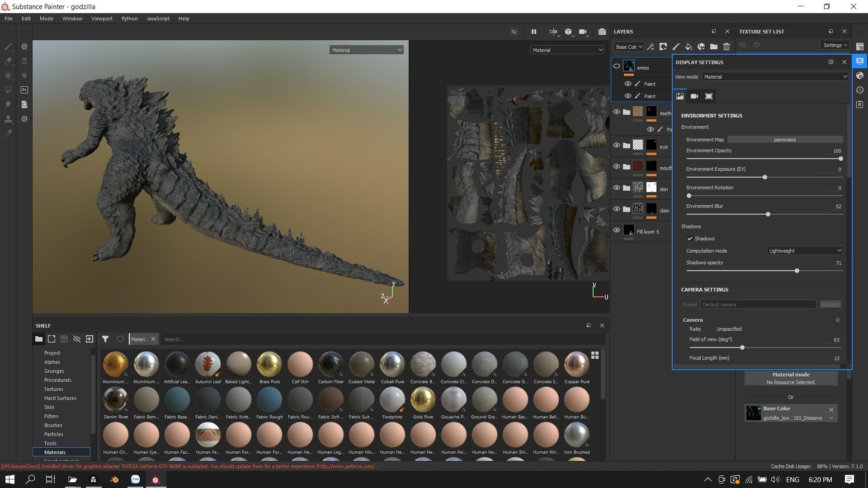
Task: Remove the Base Color godzilla Emissive resource
Action: pyautogui.click(x=831, y=410)
